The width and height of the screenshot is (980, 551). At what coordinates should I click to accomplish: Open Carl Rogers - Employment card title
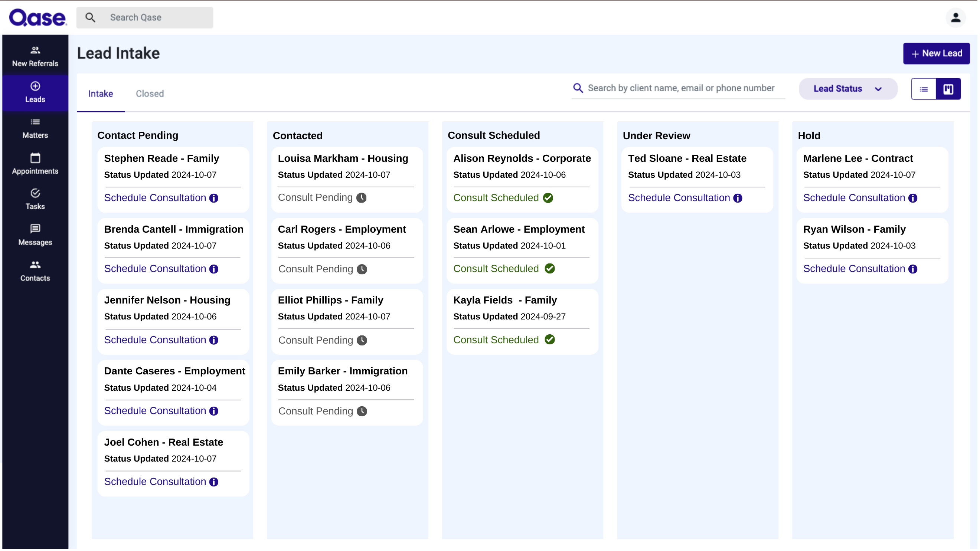tap(342, 230)
